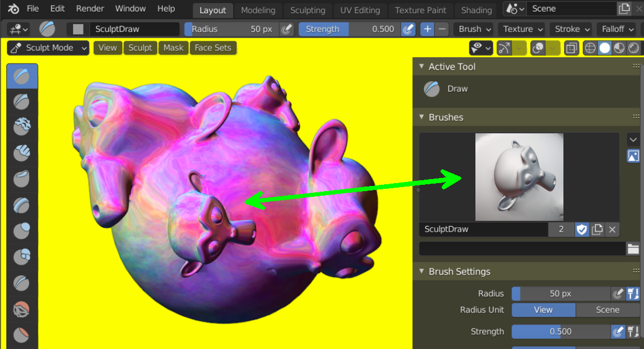Open the Brush dropdown in the tool header
The width and height of the screenshot is (644, 349).
click(474, 29)
